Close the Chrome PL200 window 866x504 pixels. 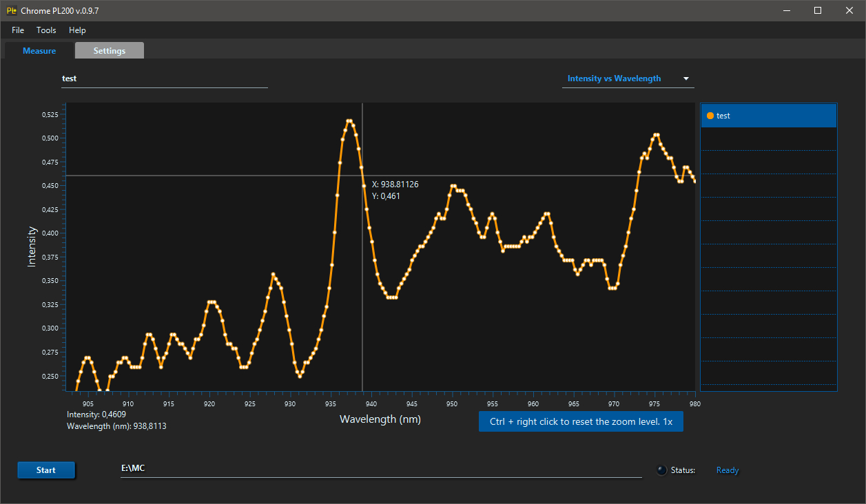[849, 10]
